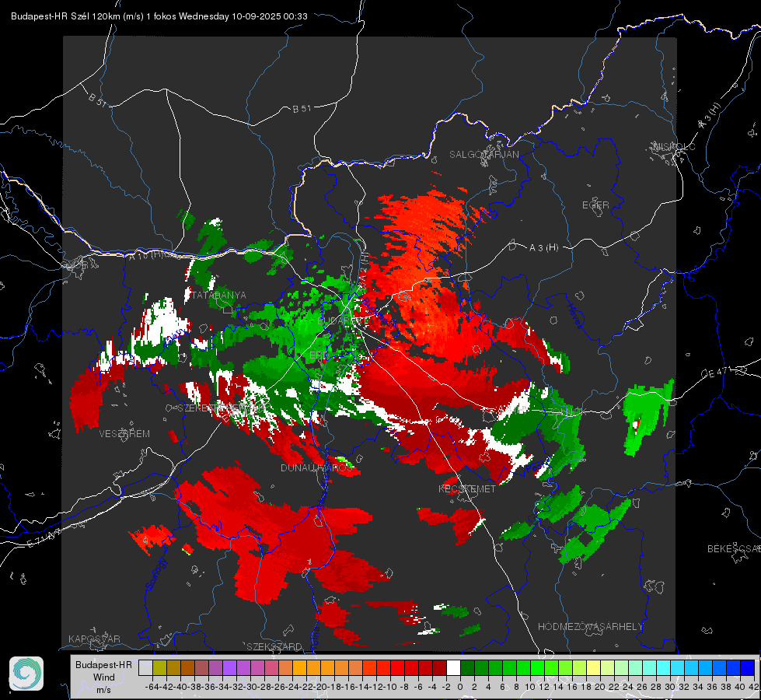Viewport: 761px width, 700px height.
Task: Click the '-10' legend value
Action: point(390,687)
